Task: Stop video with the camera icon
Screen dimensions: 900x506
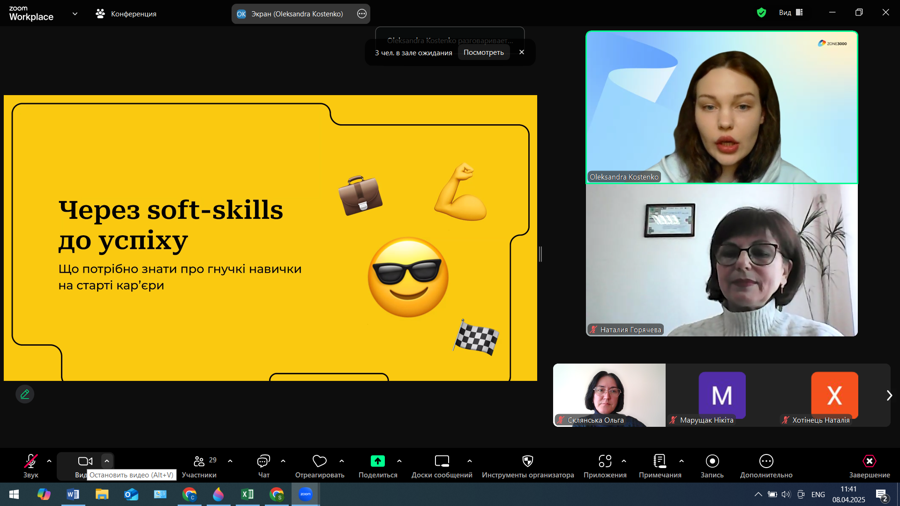Action: (x=85, y=461)
